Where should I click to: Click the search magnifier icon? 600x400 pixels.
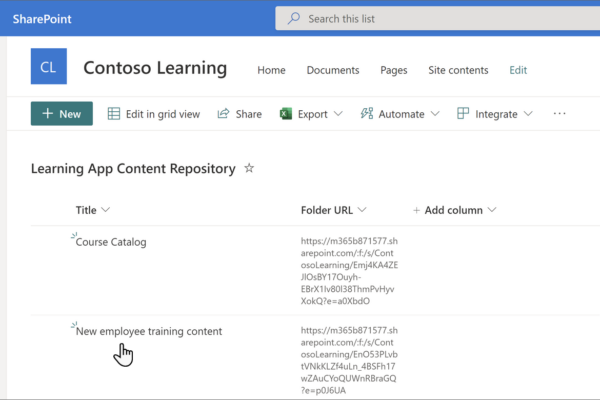tap(293, 18)
